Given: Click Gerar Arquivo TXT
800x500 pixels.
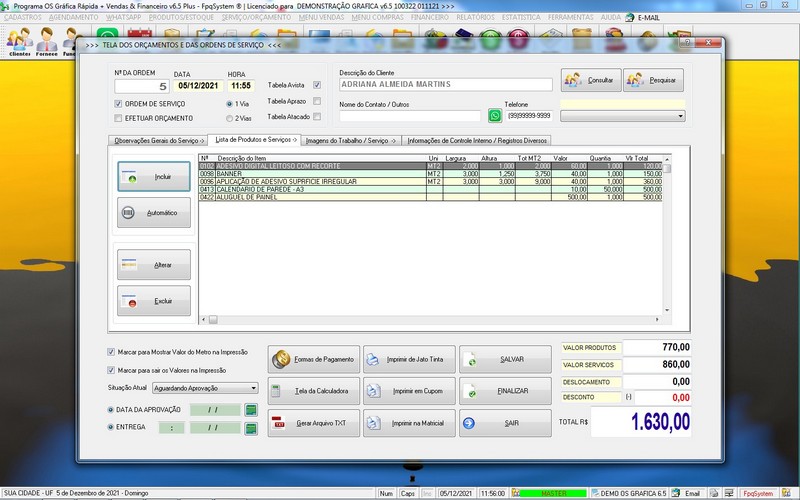Looking at the screenshot, I should [x=313, y=423].
